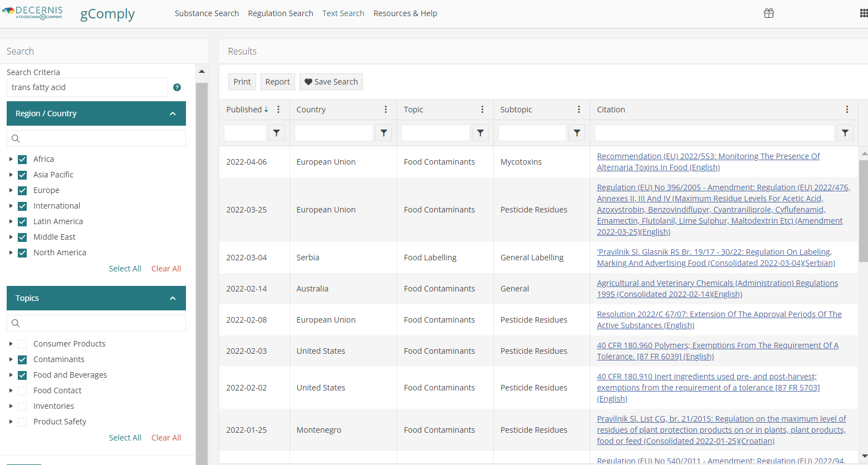Click the Print button
The image size is (868, 465).
pyautogui.click(x=242, y=82)
